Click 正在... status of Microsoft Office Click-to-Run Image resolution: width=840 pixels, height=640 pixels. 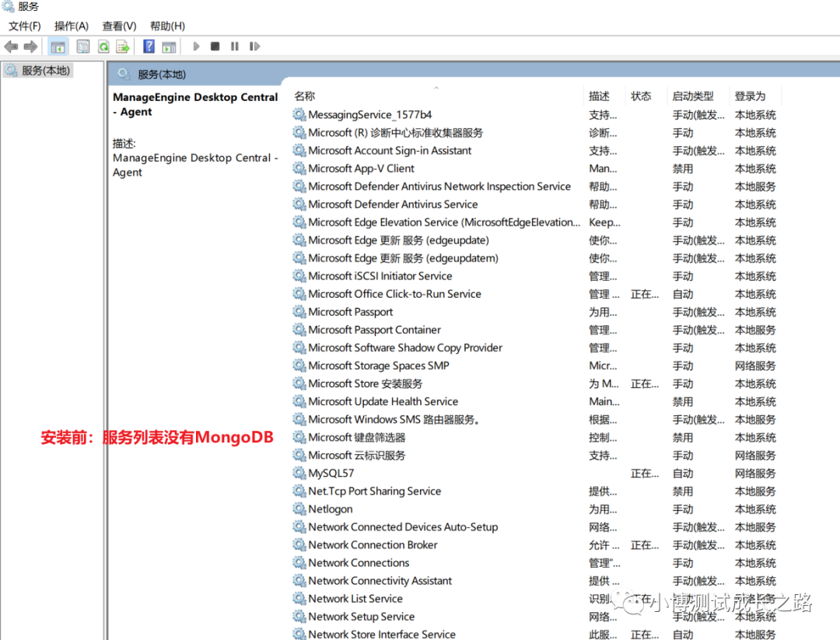(x=645, y=294)
